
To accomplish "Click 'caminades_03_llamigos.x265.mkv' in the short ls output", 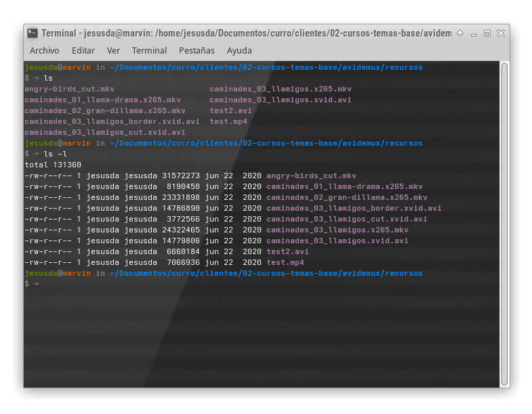I will pos(281,89).
